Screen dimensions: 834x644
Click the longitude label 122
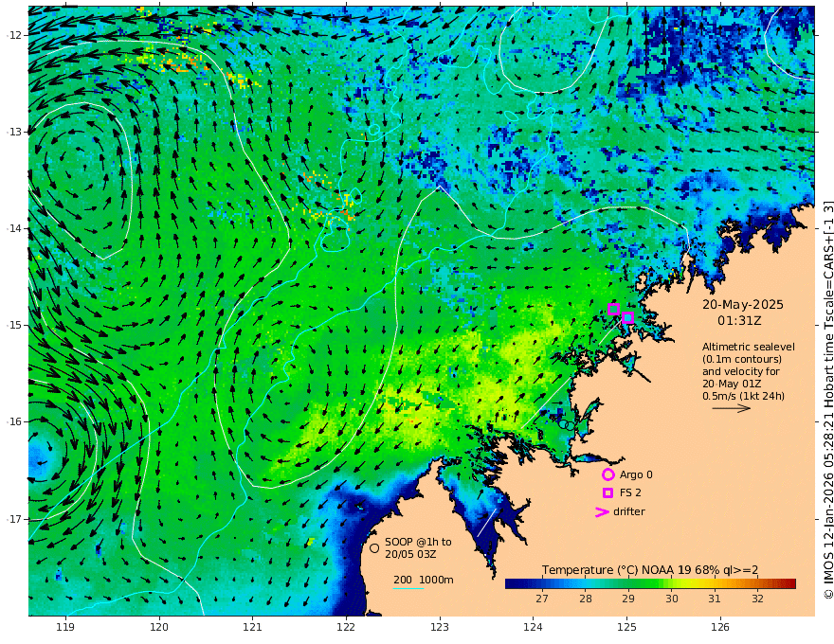(x=346, y=627)
